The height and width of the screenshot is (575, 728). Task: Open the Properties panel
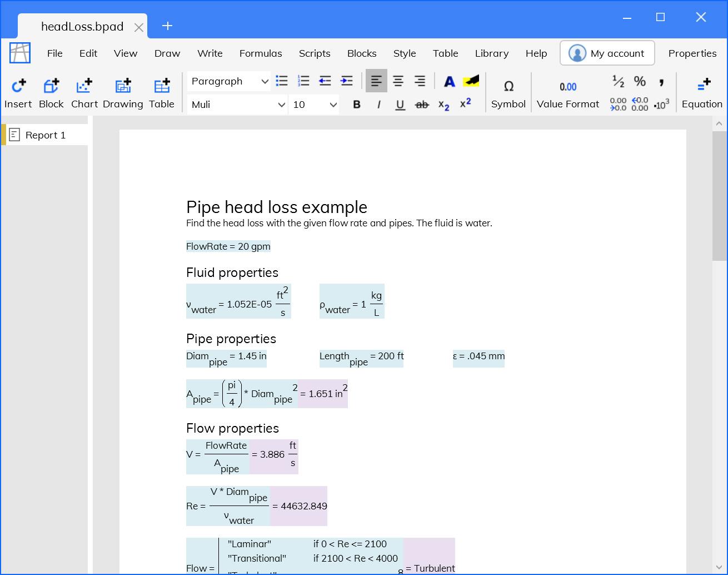(692, 53)
